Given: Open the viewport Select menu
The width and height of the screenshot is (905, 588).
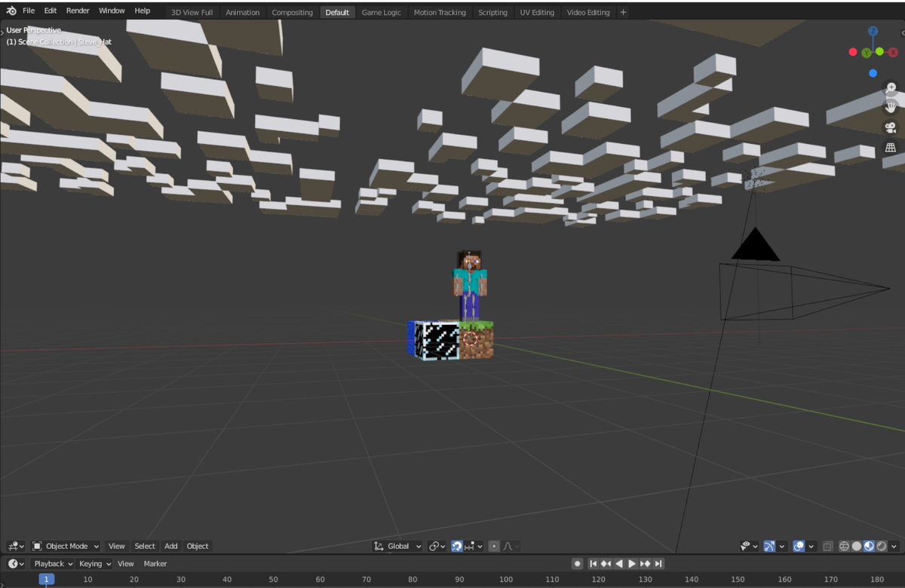Looking at the screenshot, I should pos(145,546).
